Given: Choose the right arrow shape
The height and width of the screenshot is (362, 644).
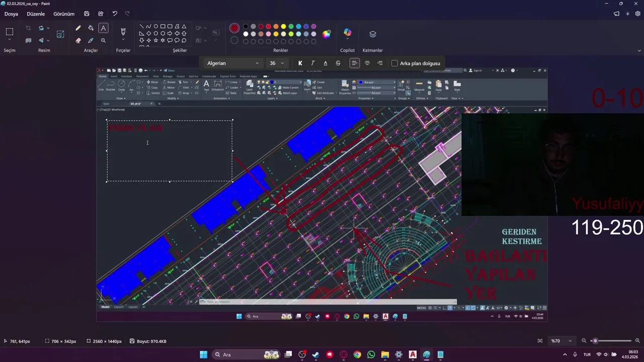Looking at the screenshot, I should click(x=170, y=33).
